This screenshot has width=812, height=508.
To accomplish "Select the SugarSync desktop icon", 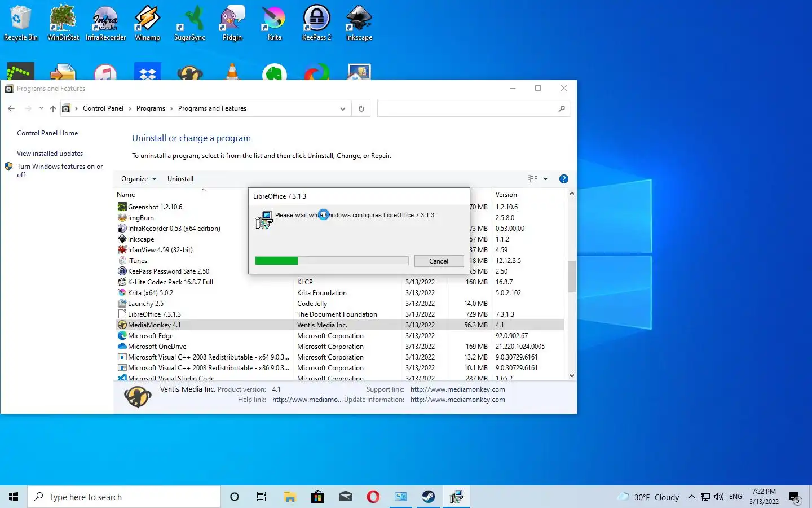I will coord(189,23).
